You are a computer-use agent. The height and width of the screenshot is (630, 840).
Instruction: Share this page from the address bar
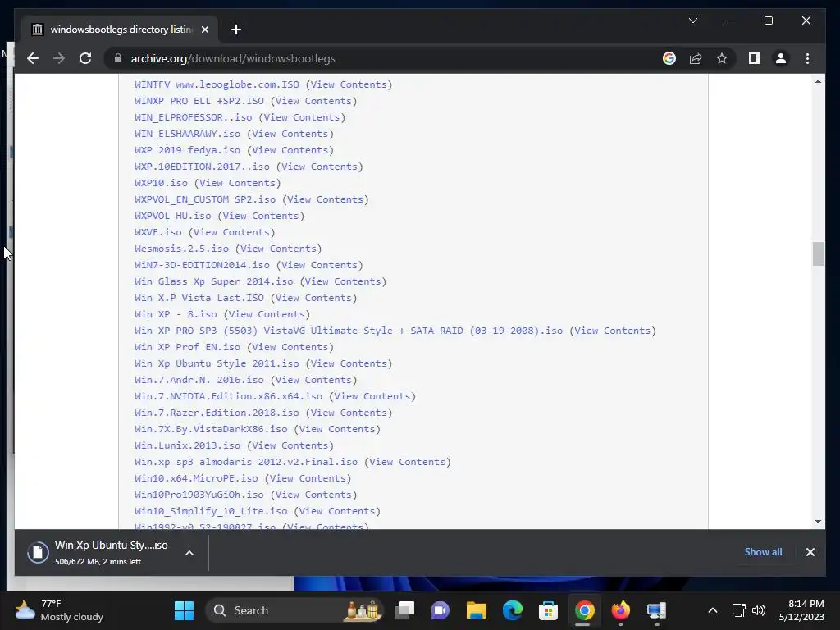696,58
